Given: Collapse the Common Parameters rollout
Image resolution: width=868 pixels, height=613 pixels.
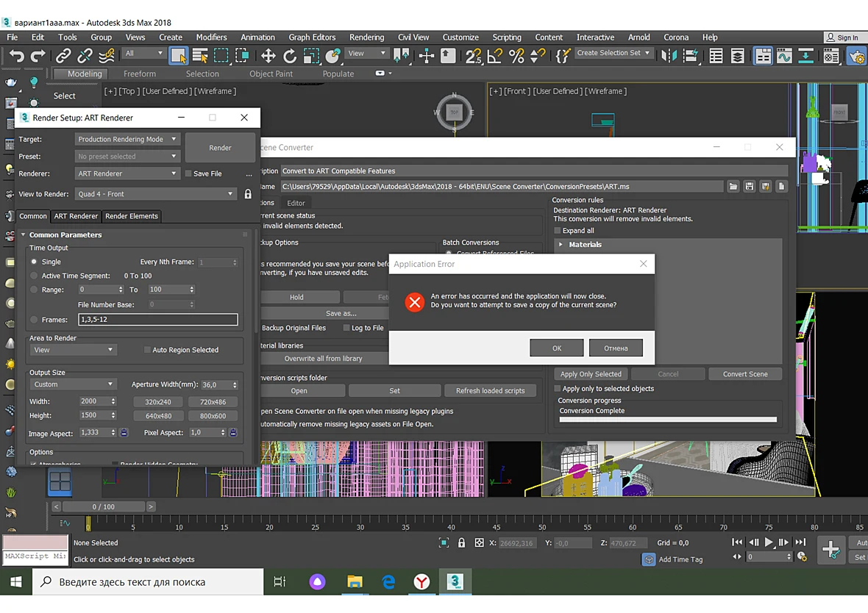Looking at the screenshot, I should (x=24, y=234).
